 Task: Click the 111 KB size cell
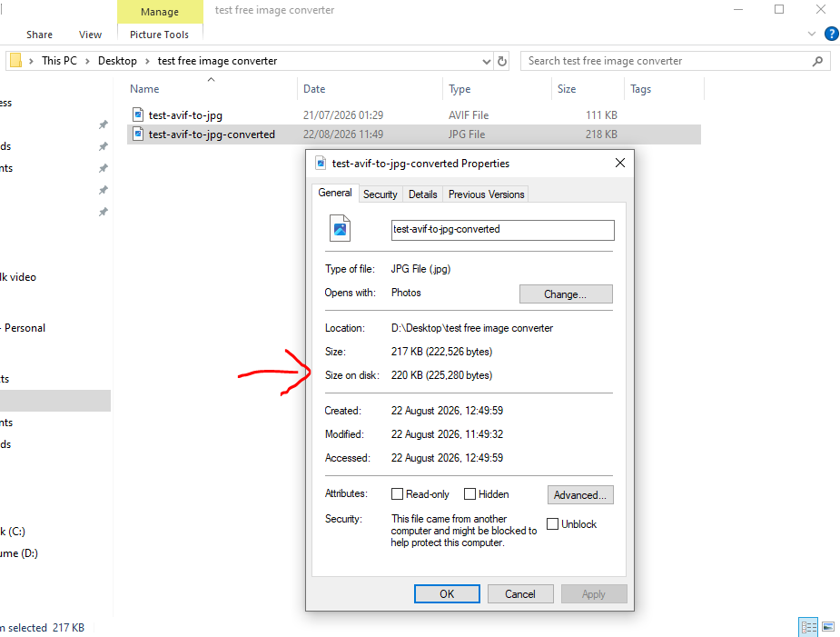pos(601,114)
